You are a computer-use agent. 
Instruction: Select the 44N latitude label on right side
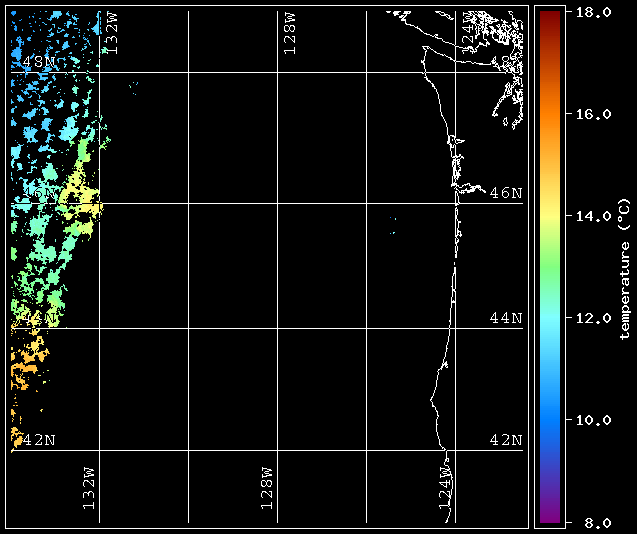[505, 318]
